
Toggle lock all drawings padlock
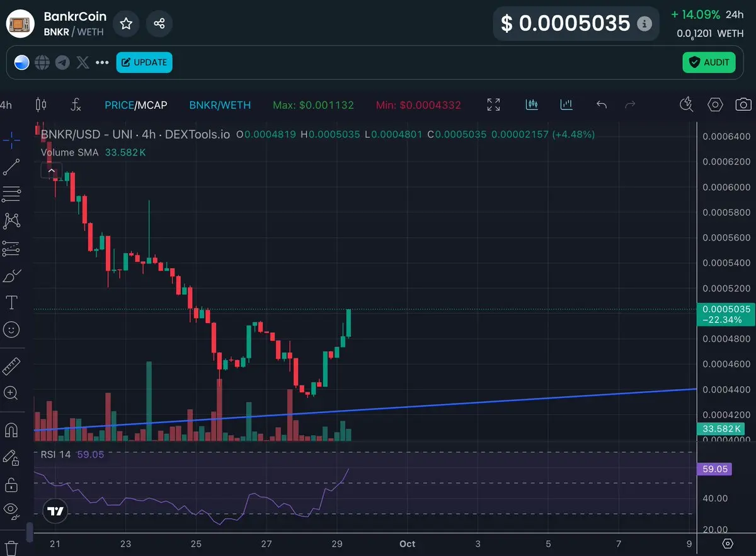point(11,484)
